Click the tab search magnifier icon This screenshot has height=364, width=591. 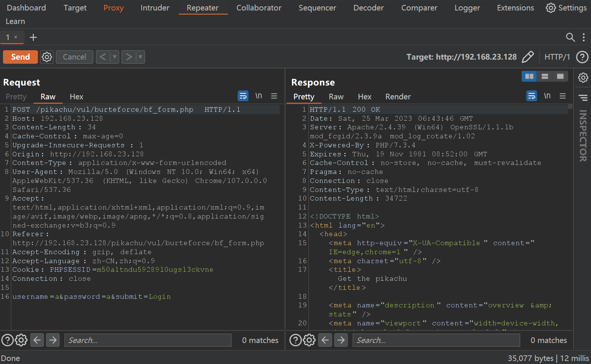pos(570,37)
